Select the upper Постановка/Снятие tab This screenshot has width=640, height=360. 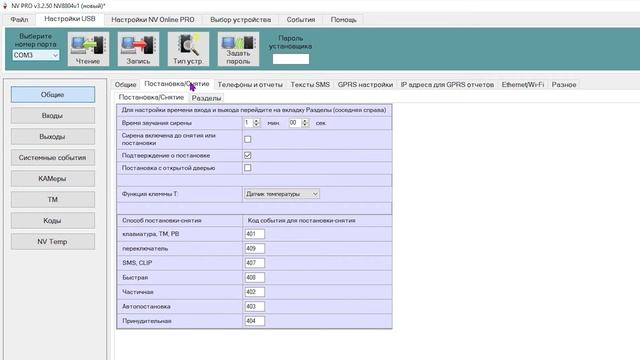pyautogui.click(x=177, y=84)
